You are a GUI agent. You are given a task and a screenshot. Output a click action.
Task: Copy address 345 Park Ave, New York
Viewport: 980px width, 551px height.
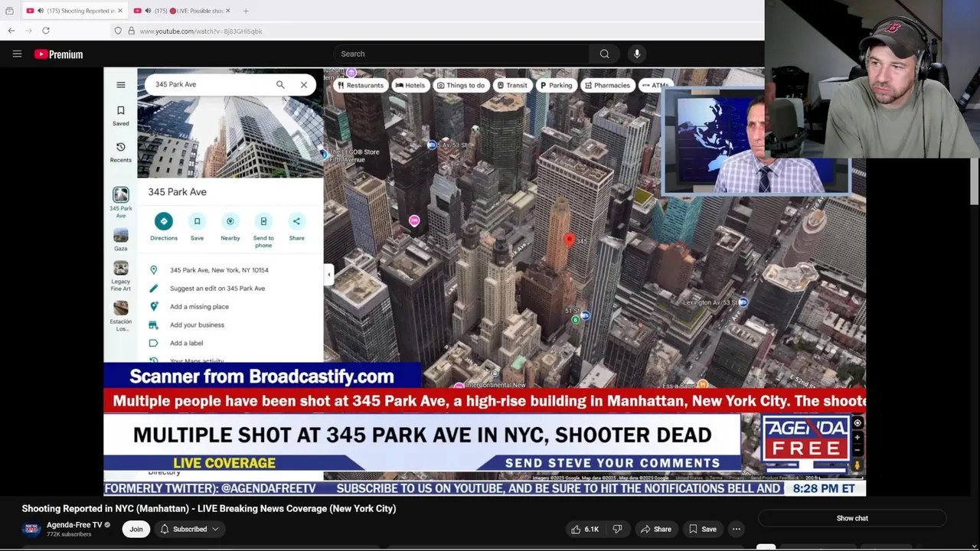(219, 270)
